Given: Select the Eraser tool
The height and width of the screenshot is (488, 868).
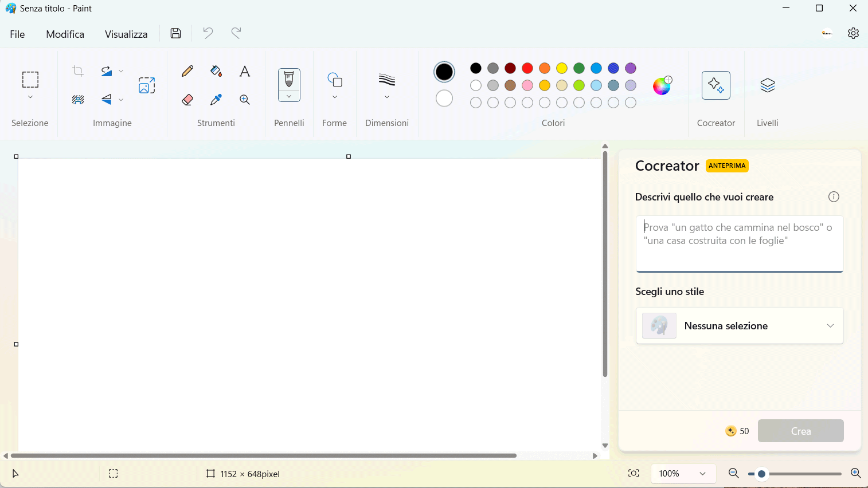Looking at the screenshot, I should (187, 100).
